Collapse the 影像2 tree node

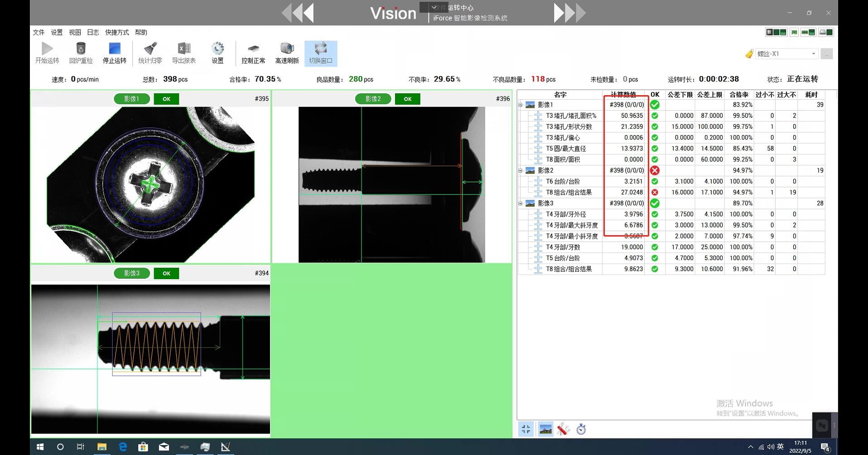521,171
